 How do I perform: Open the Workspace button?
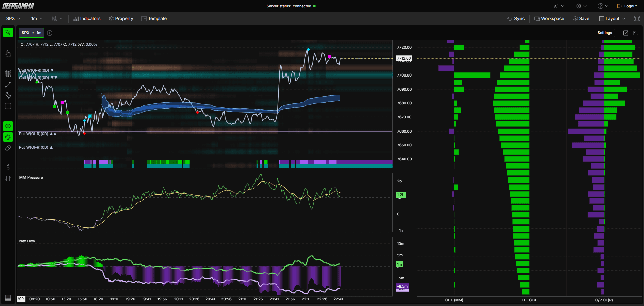pos(549,19)
